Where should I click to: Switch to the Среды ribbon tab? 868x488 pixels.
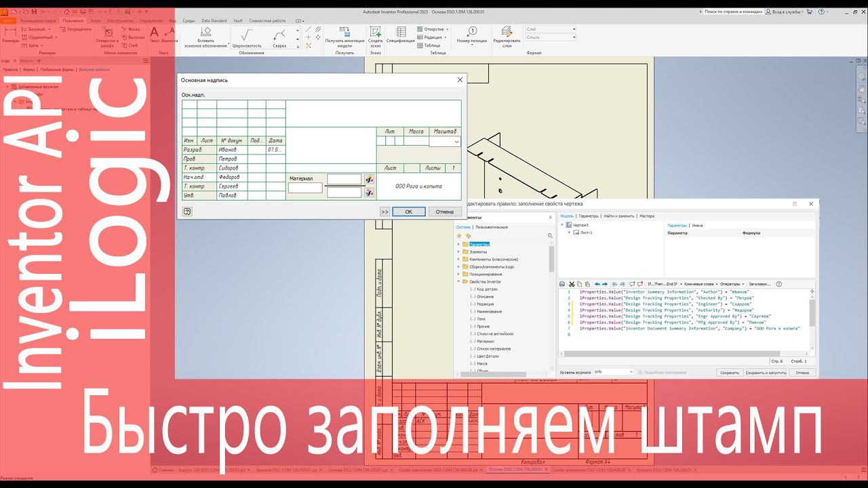click(189, 21)
